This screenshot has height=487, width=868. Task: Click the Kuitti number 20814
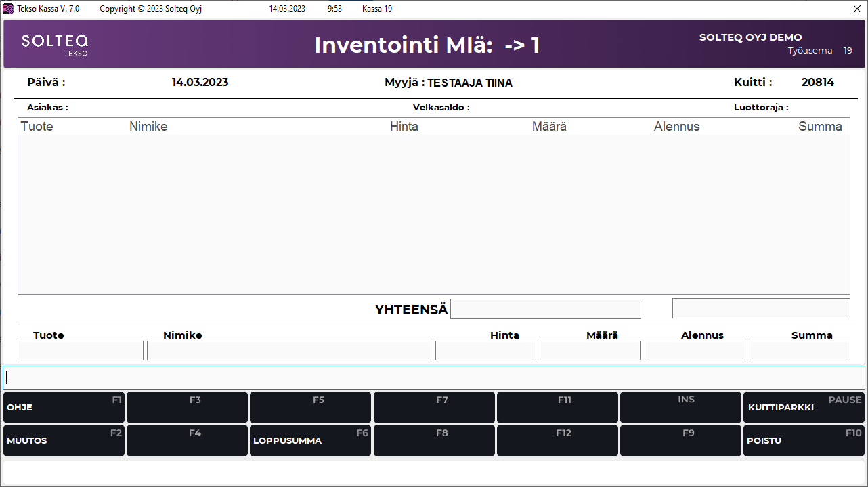pyautogui.click(x=817, y=82)
